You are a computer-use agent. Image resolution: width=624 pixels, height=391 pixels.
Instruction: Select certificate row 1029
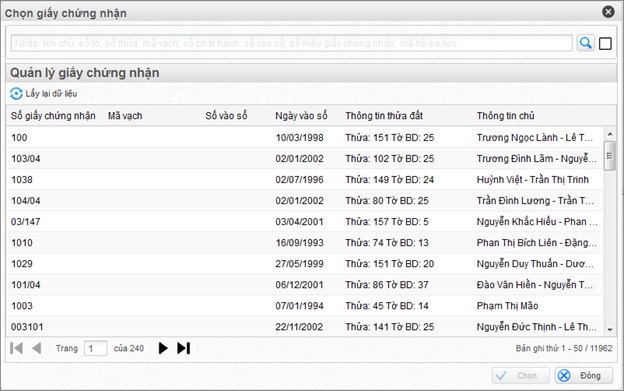click(x=305, y=264)
